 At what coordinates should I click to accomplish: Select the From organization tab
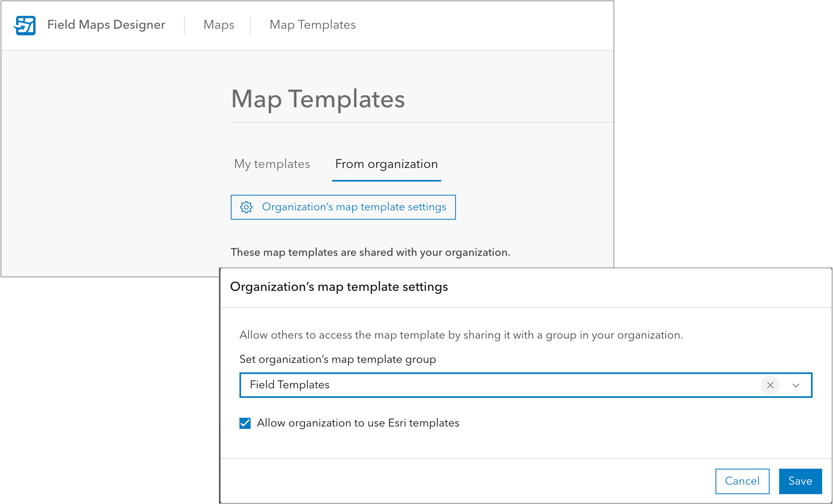tap(386, 164)
